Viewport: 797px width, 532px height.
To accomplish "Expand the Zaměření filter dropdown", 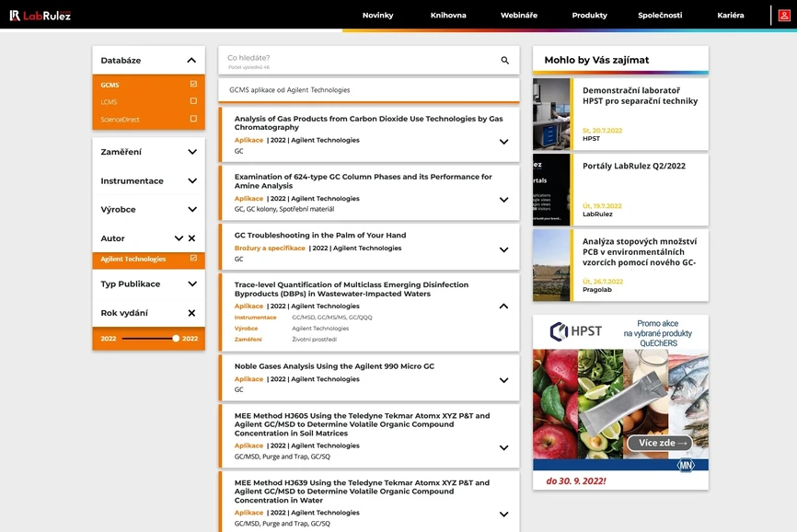I will click(191, 152).
